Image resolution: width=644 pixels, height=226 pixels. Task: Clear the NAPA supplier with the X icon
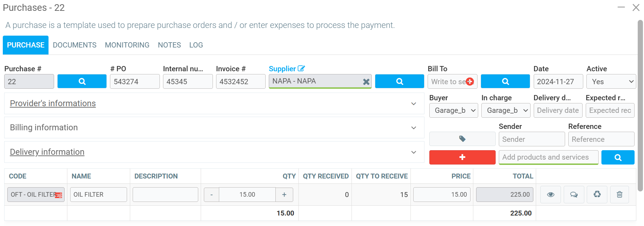point(366,82)
